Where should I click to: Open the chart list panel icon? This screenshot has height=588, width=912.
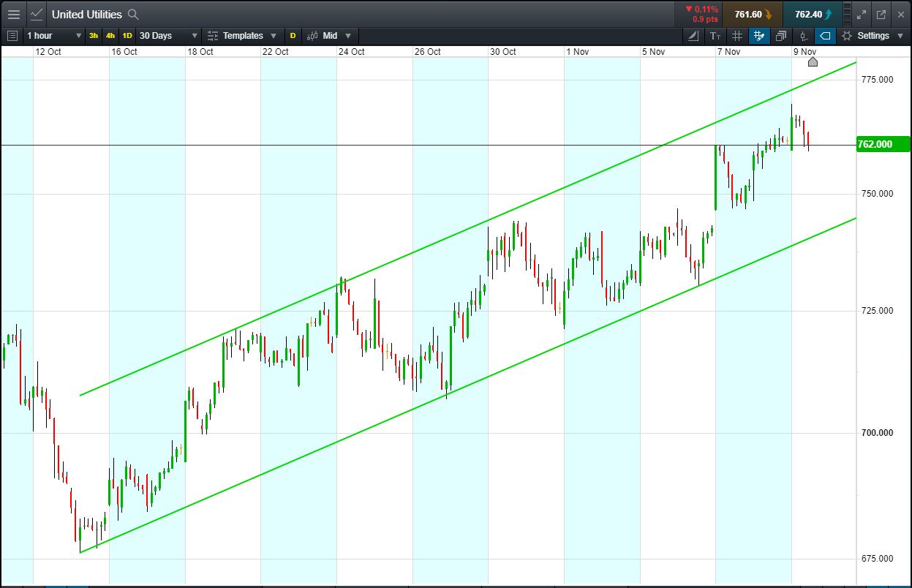pos(12,35)
